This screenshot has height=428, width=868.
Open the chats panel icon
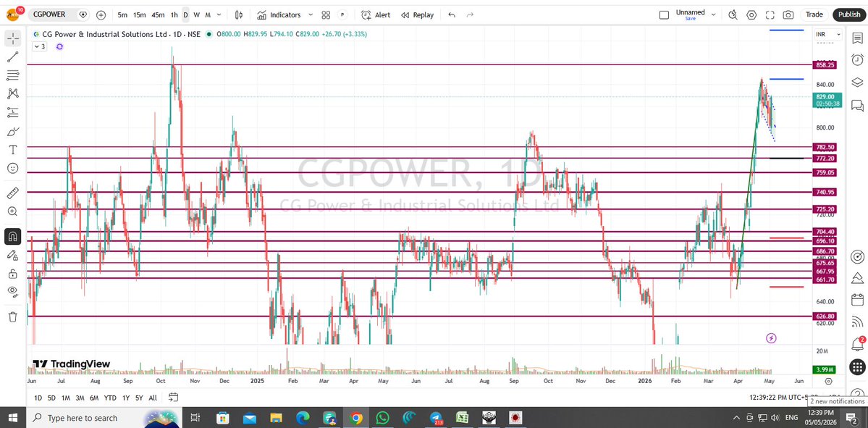coord(857,105)
